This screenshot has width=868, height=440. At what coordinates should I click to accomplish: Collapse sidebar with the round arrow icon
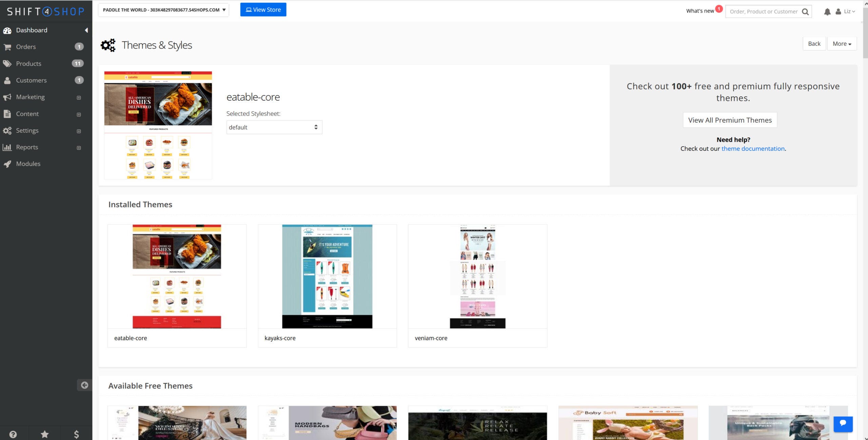point(84,385)
